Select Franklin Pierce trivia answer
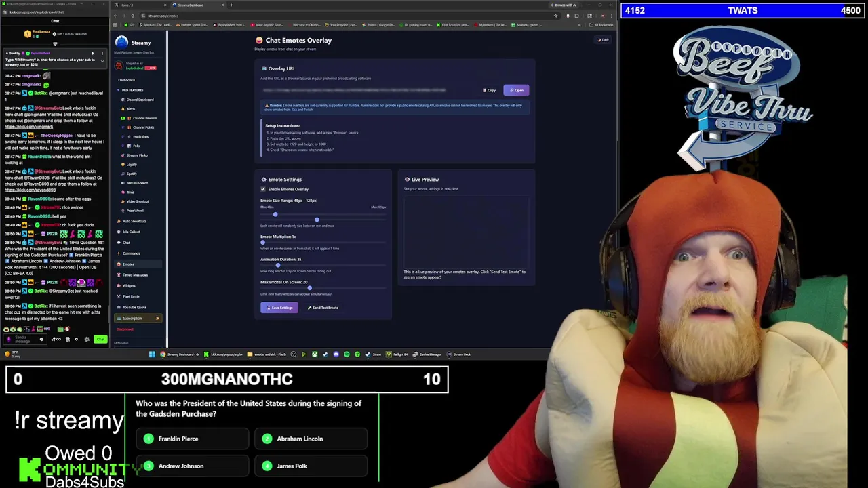868x488 pixels. tap(193, 439)
